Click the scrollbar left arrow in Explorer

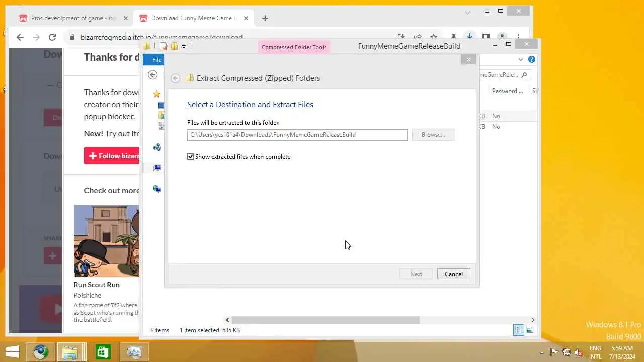pos(227,320)
